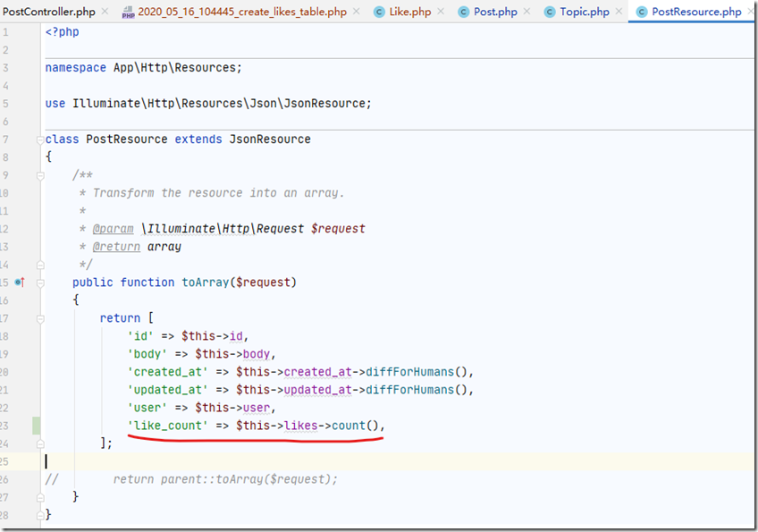Viewport: 758px width, 532px height.
Task: Click the override gutter icon at toArray line
Action: pyautogui.click(x=20, y=282)
